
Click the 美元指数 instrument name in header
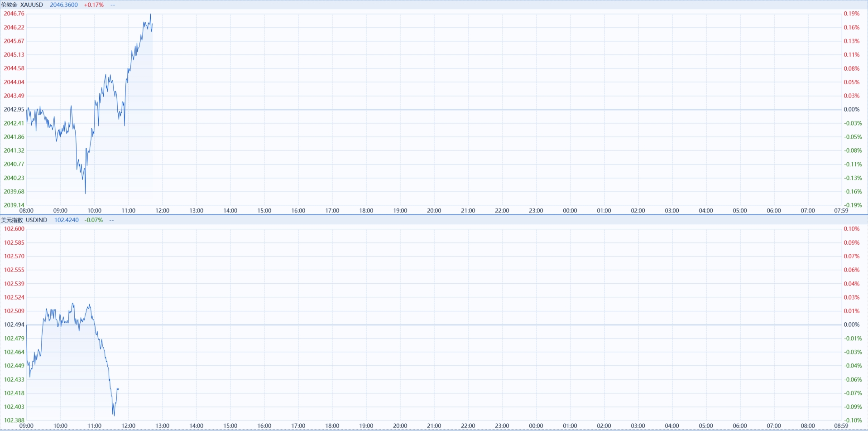(x=12, y=220)
